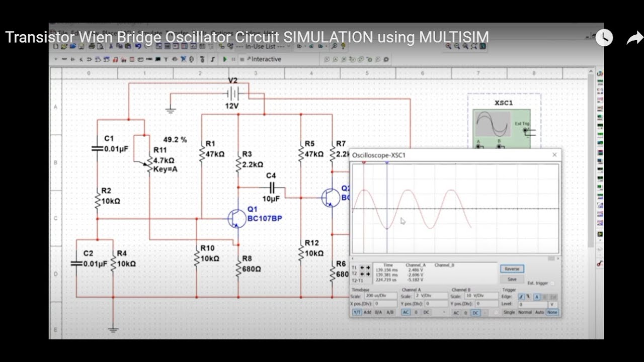Screen dimensions: 644x362
Task: Click the oscilloscope Reverse button
Action: (x=512, y=269)
